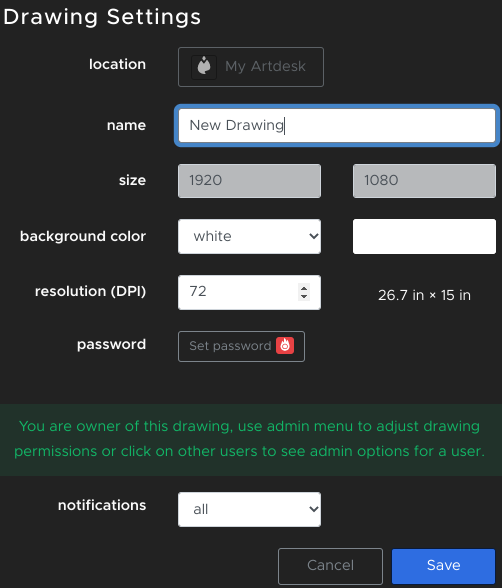This screenshot has width=502, height=588.
Task: Open the notifications dropdown set to all
Action: click(x=249, y=510)
